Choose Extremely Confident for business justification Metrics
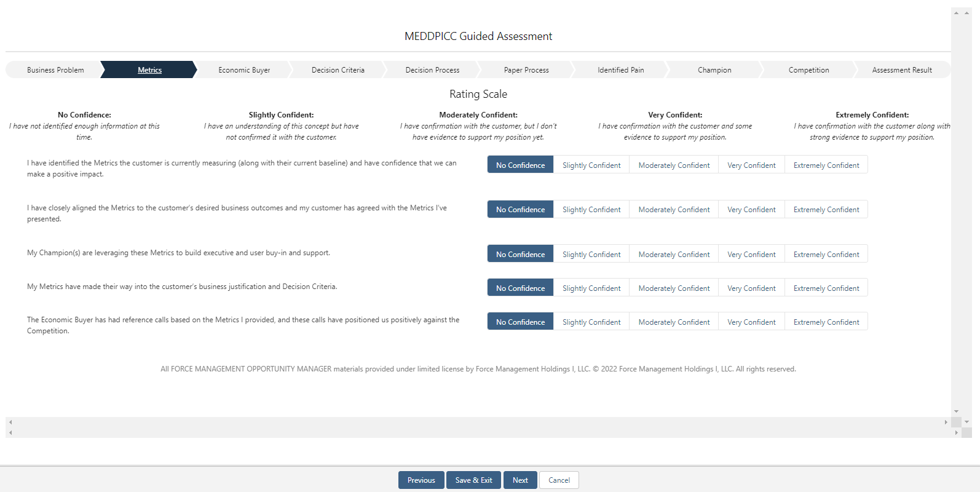The width and height of the screenshot is (980, 492). pyautogui.click(x=826, y=288)
